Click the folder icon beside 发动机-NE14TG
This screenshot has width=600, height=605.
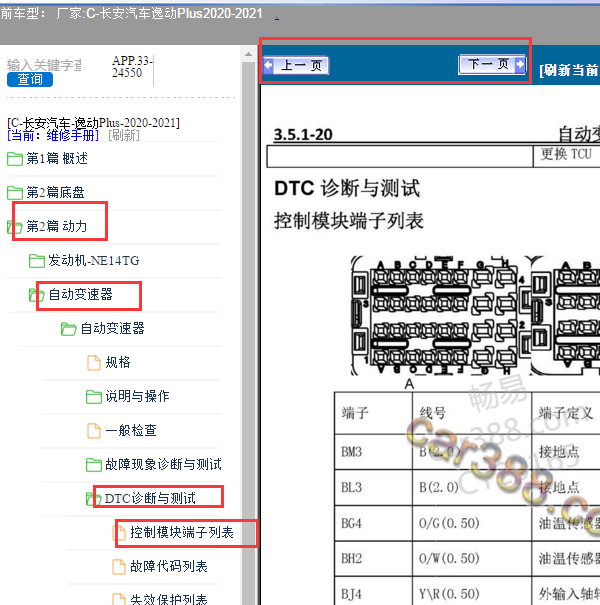[x=37, y=261]
